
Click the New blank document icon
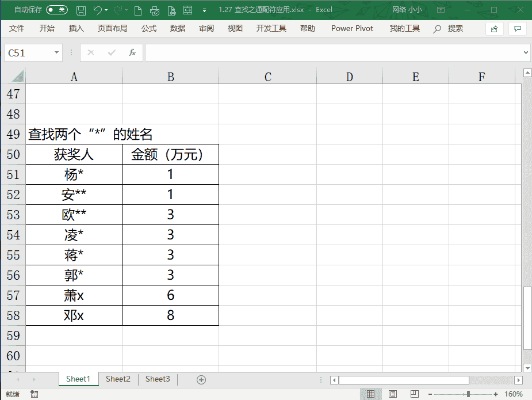[138, 10]
